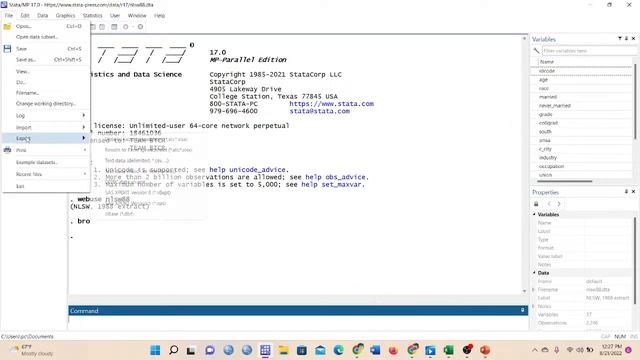Open the Help menu

(159, 16)
